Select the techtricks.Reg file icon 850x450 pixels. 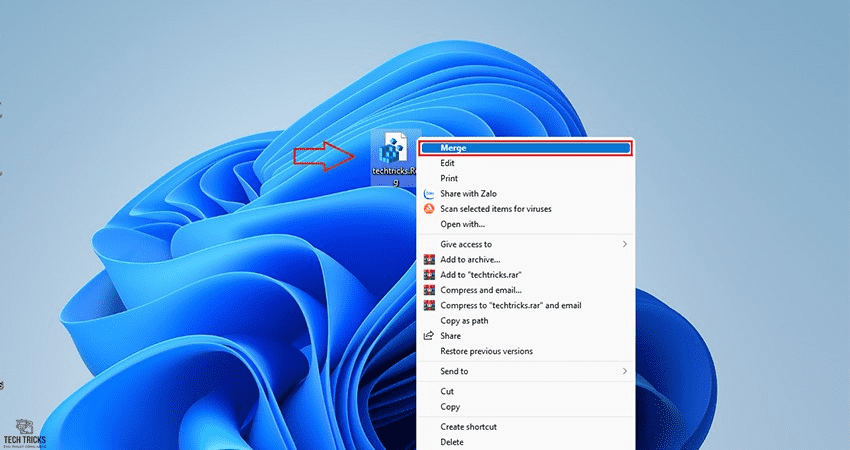(x=394, y=148)
